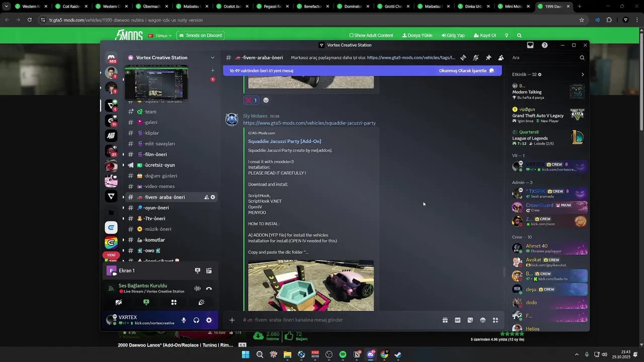Select -team channel

[x=171, y=112]
